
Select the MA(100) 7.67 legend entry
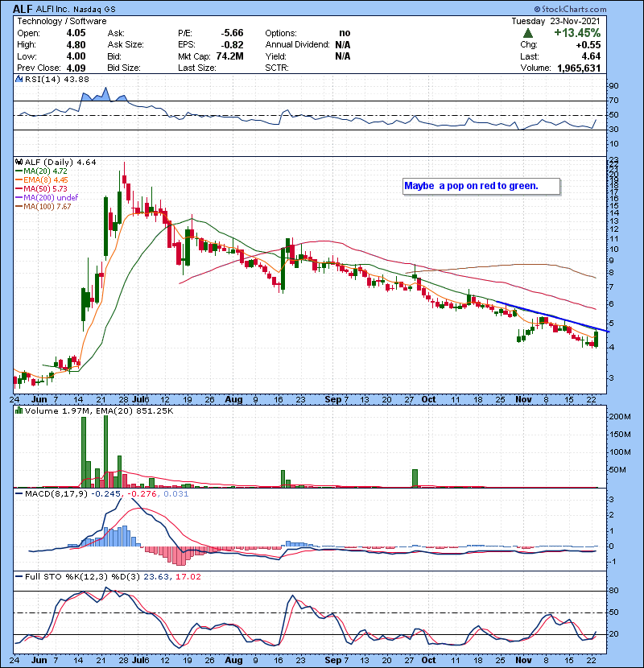pos(43,207)
